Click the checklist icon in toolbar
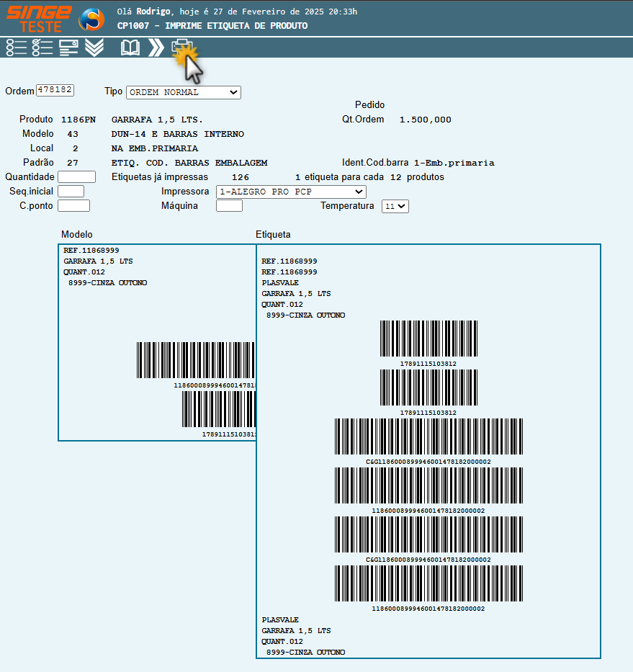The height and width of the screenshot is (672, 633). pos(42,48)
